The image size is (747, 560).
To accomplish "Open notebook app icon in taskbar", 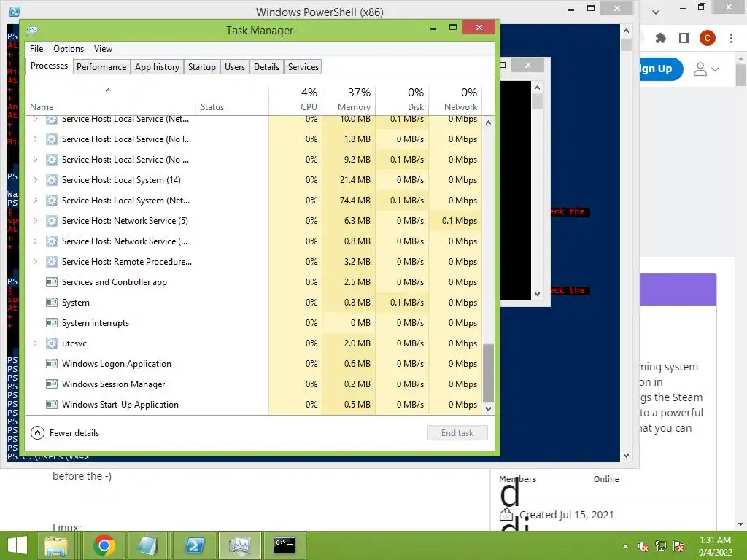I will [x=147, y=545].
